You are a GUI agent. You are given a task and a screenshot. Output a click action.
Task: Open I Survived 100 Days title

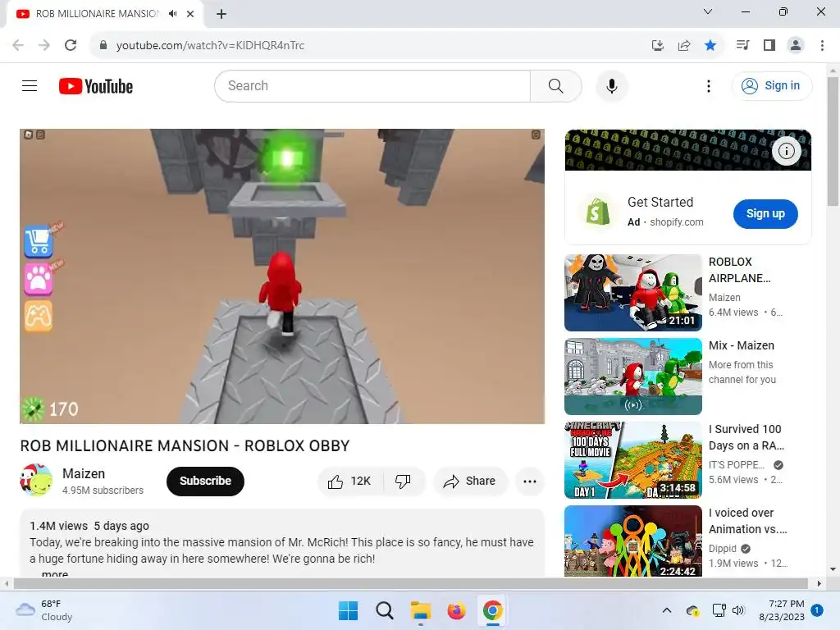pyautogui.click(x=746, y=437)
